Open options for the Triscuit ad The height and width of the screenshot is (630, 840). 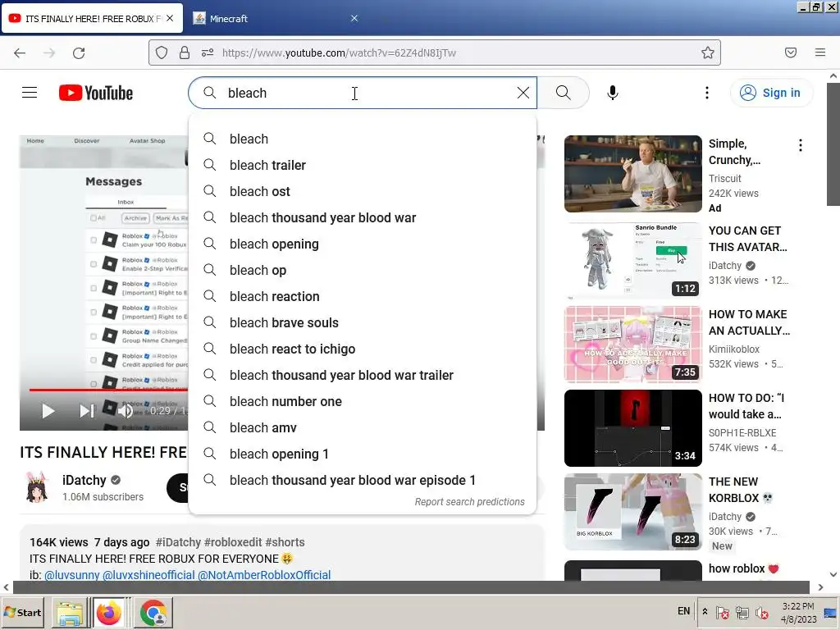[x=801, y=145]
